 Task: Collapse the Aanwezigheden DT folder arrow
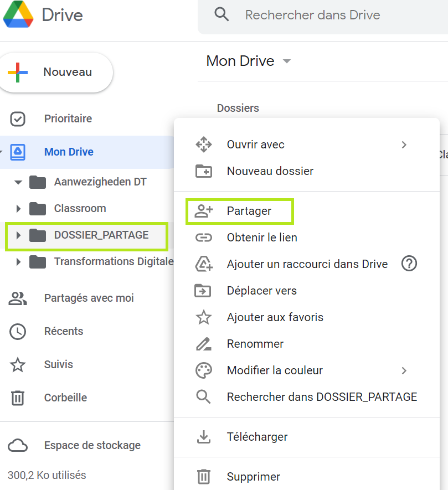(x=18, y=182)
